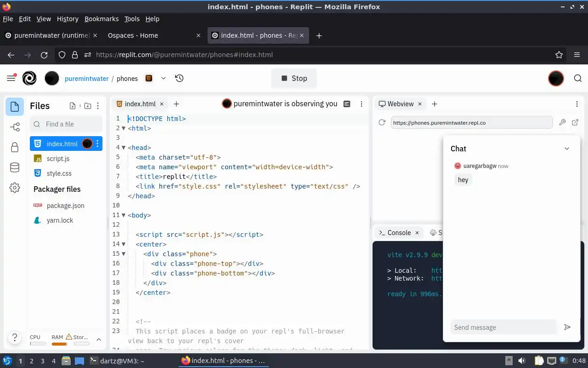Select the Webview tab
Image resolution: width=588 pixels, height=368 pixels.
click(x=401, y=104)
